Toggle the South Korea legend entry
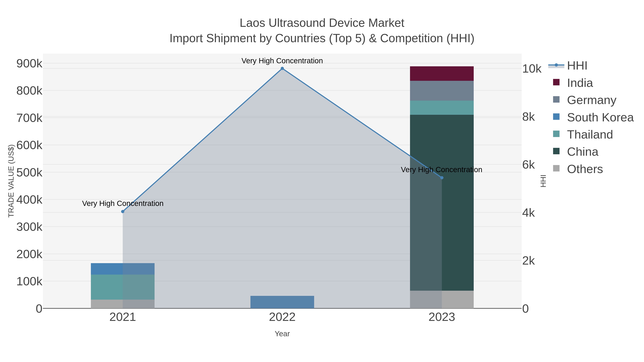 click(x=593, y=117)
